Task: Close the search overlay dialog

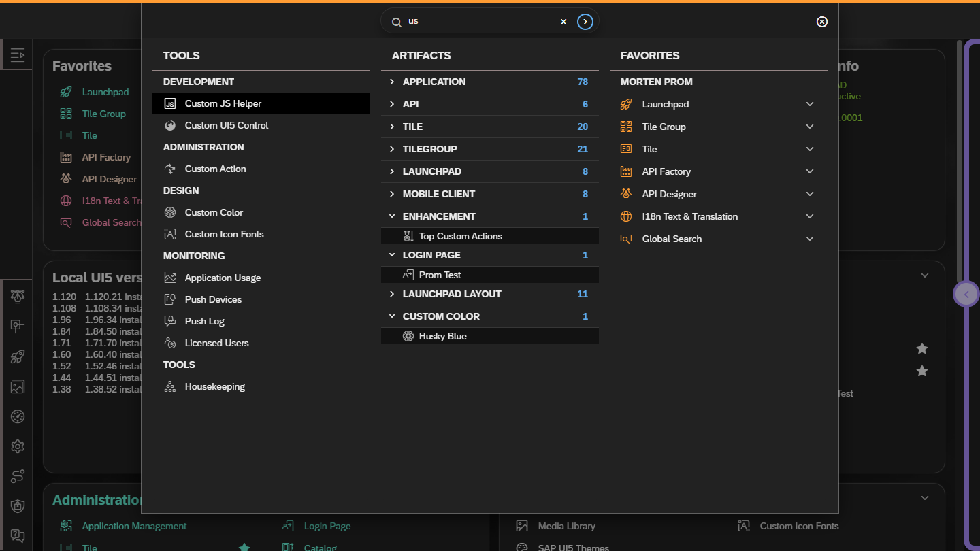Action: [822, 22]
